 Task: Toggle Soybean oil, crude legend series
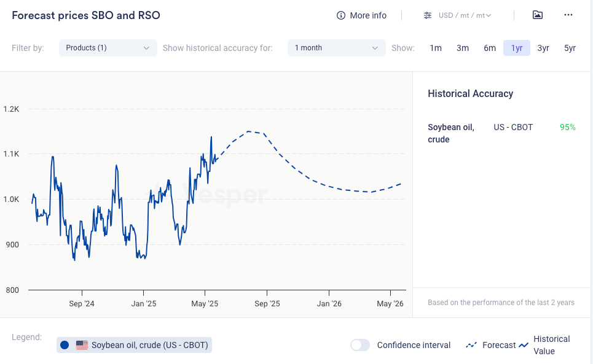(x=149, y=345)
